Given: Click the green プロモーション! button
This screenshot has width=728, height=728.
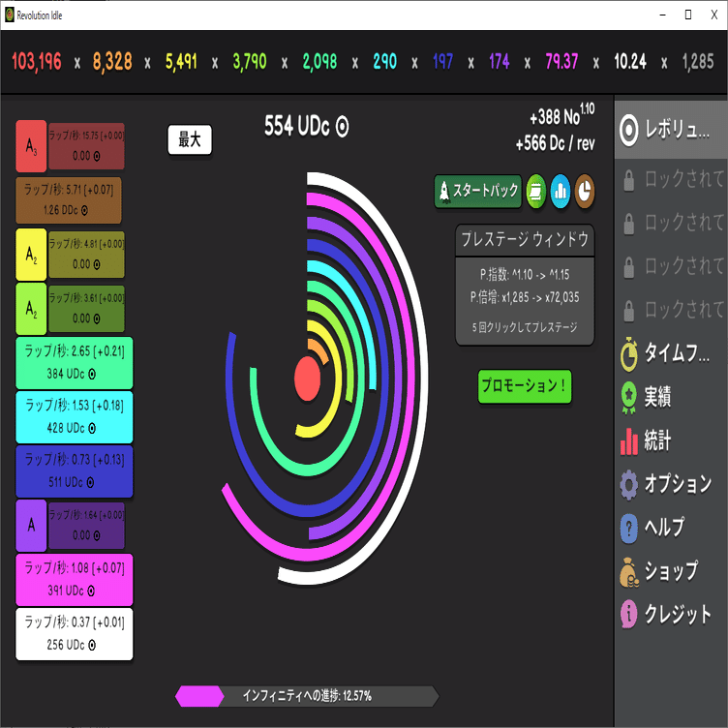Looking at the screenshot, I should pos(525,386).
